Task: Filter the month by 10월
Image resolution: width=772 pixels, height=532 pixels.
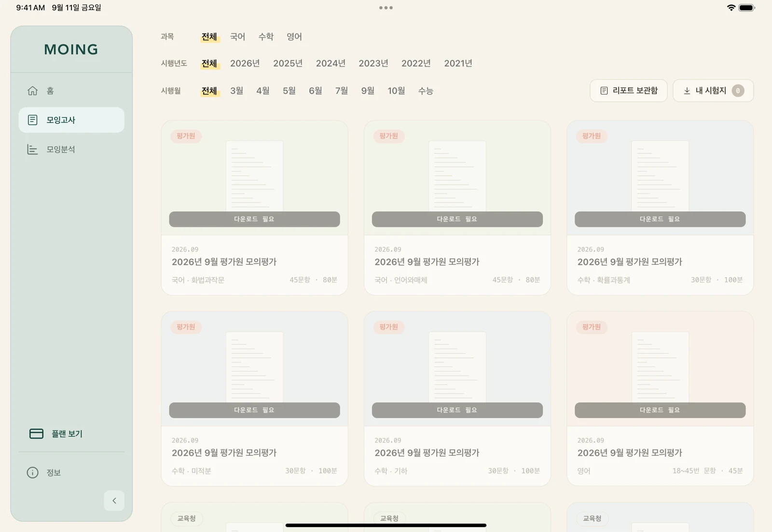Action: click(x=397, y=91)
